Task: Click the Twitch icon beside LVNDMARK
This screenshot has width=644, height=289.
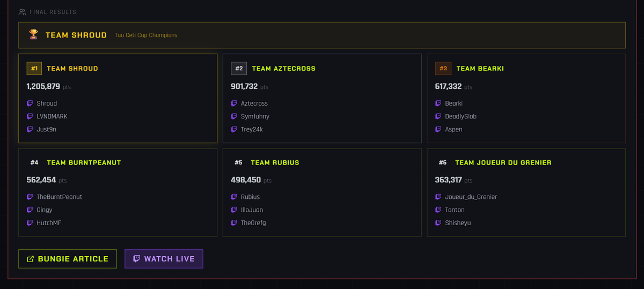Action: tap(30, 116)
